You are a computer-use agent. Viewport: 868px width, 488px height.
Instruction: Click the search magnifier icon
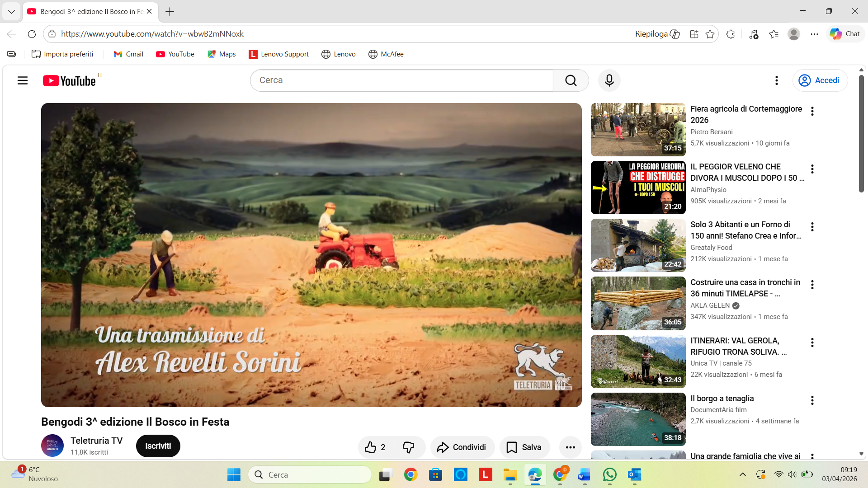click(x=571, y=80)
